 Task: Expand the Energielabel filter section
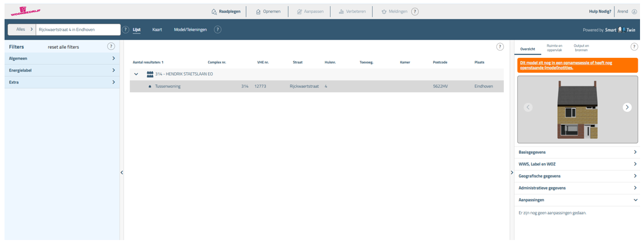click(113, 70)
